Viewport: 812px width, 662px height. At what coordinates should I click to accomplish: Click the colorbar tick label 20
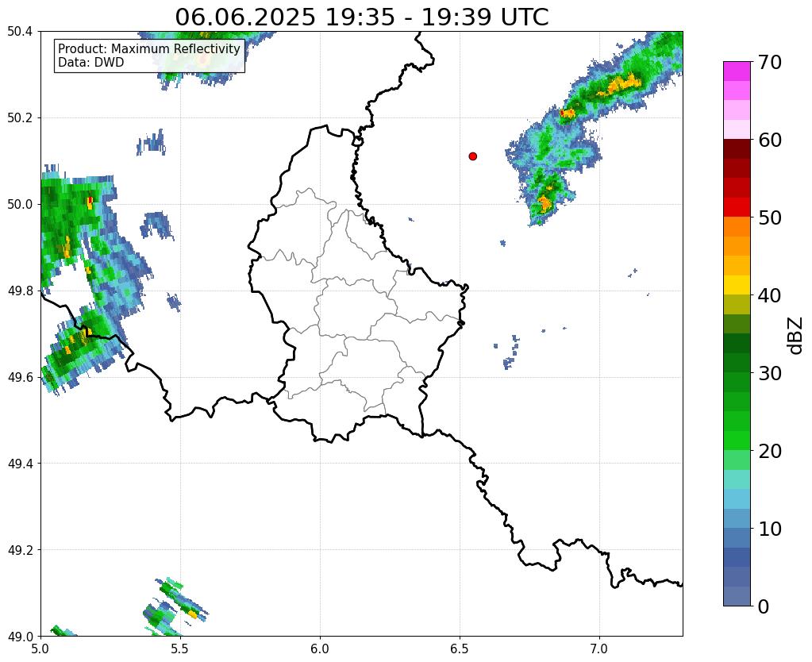coord(770,451)
